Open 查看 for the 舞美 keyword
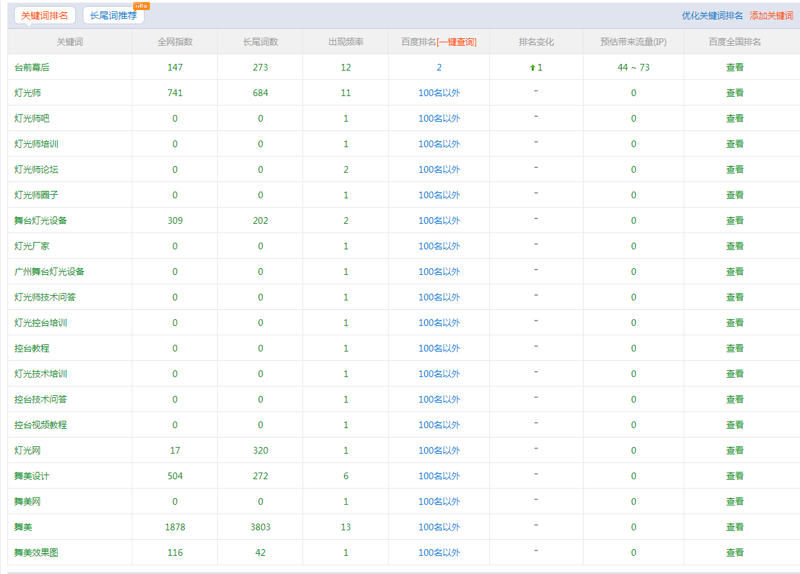 pos(734,527)
